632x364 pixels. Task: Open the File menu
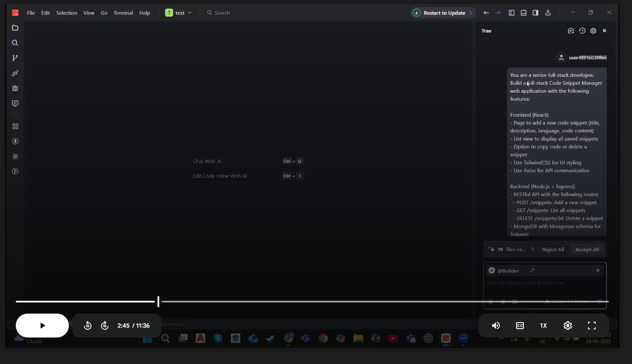pos(31,13)
